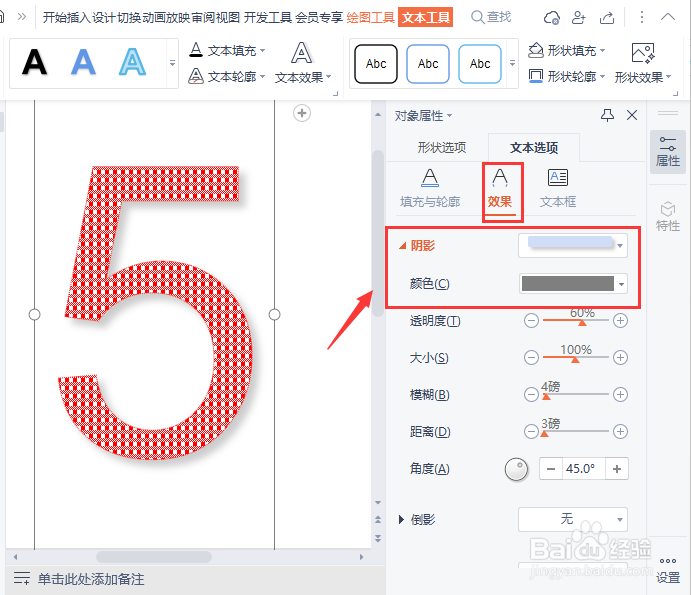Click the horizontal scrollbar thumb
This screenshot has height=595, width=691.
[x=154, y=557]
